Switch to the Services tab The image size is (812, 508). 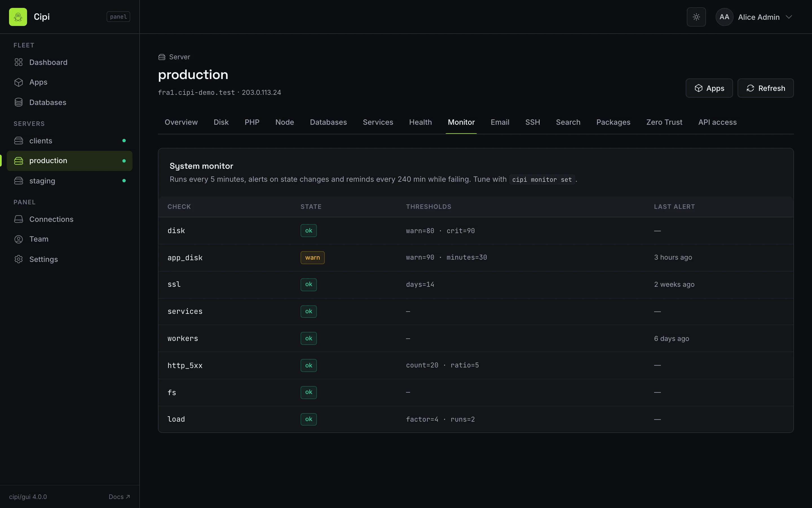pyautogui.click(x=378, y=122)
